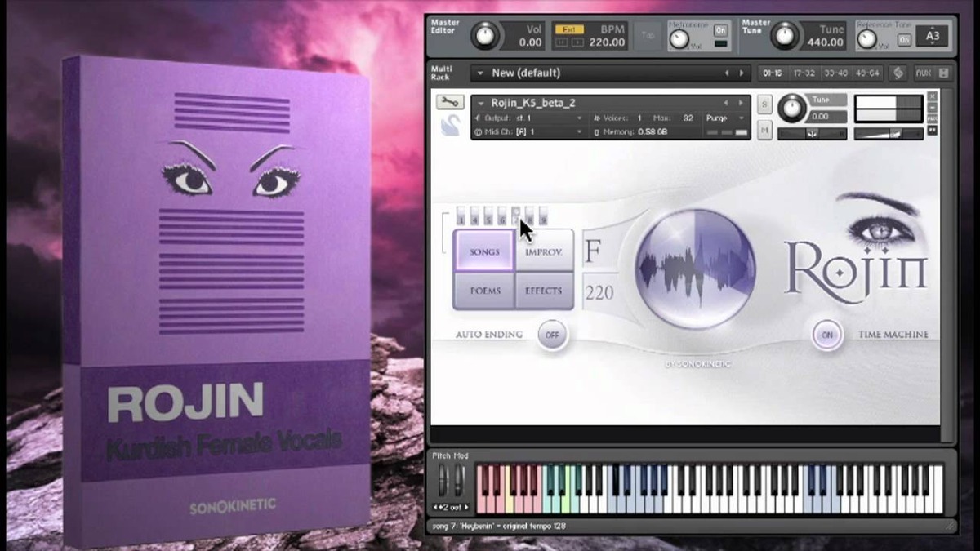Click BPM sync play button
This screenshot has height=551, width=980.
[577, 42]
